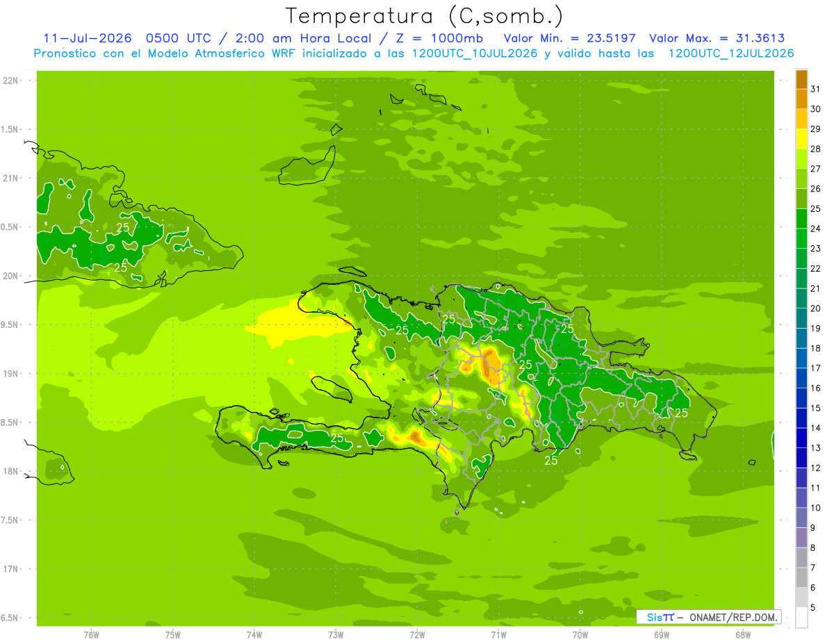
Task: Click the '75W' longitude axis label
Action: pyautogui.click(x=173, y=635)
